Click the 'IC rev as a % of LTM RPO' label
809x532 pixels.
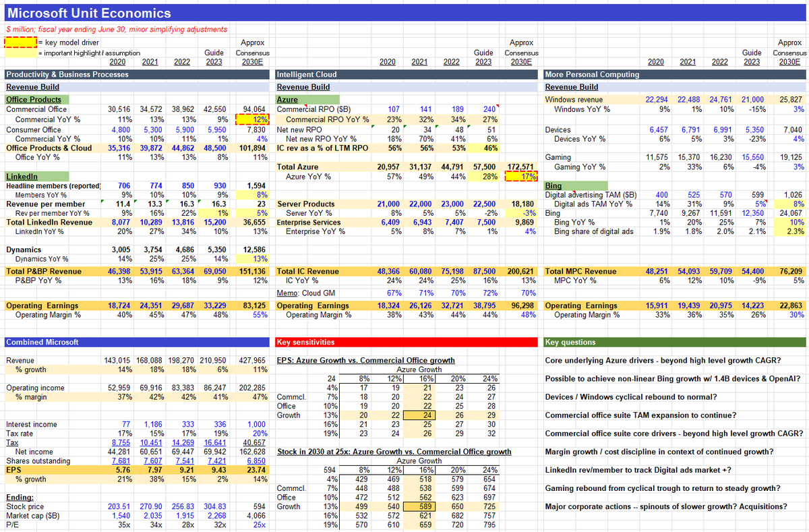click(322, 148)
